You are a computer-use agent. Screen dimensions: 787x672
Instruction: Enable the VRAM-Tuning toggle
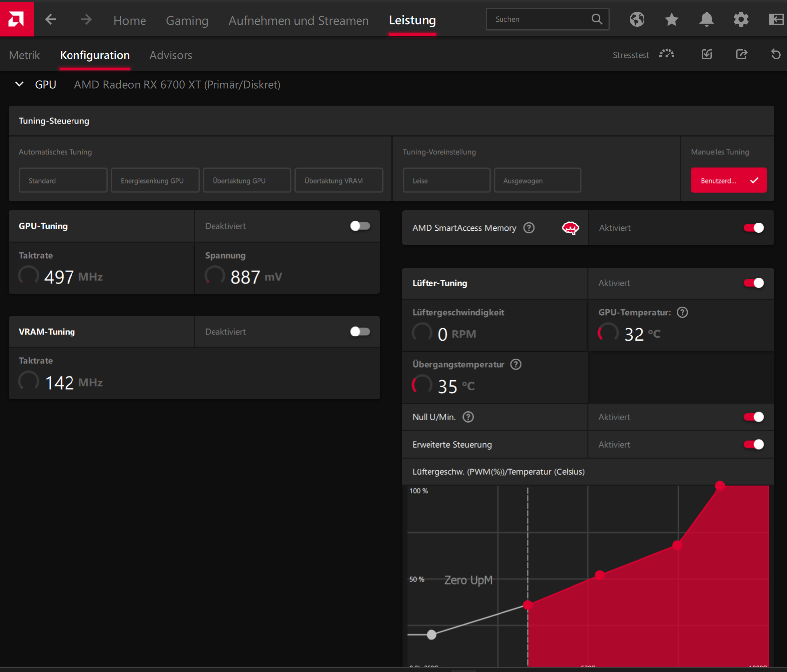pyautogui.click(x=360, y=331)
